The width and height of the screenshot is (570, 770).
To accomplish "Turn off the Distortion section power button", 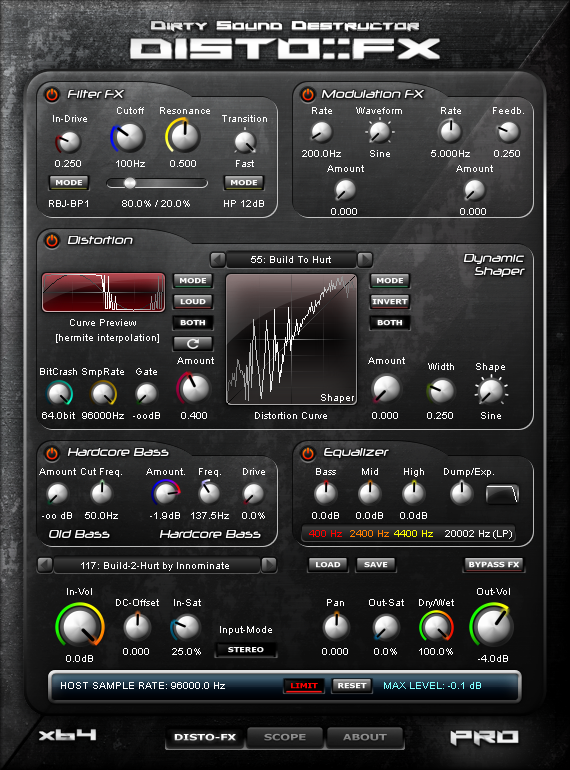I will (52, 241).
